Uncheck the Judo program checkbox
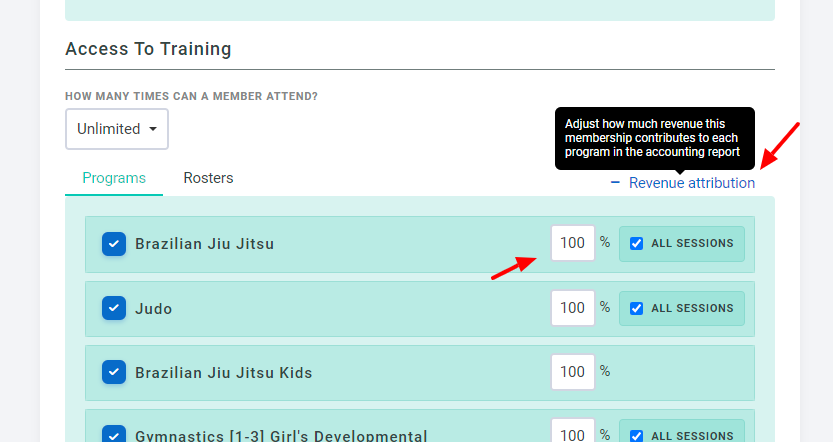The image size is (833, 442). 114,308
